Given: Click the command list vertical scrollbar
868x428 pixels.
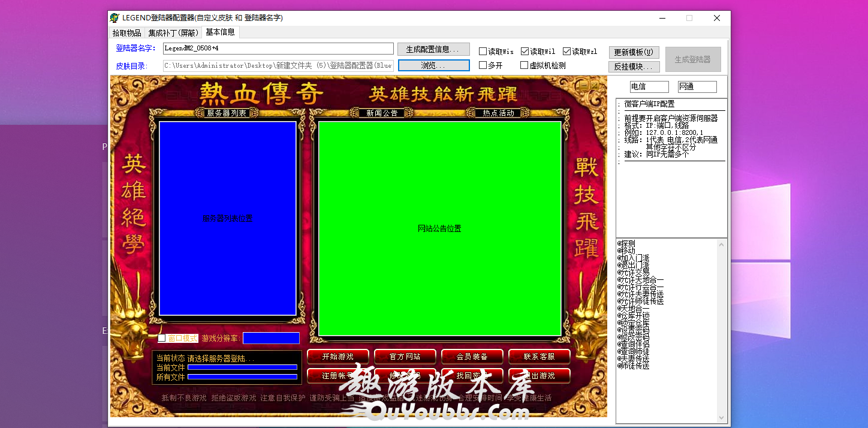Looking at the screenshot, I should point(722,330).
